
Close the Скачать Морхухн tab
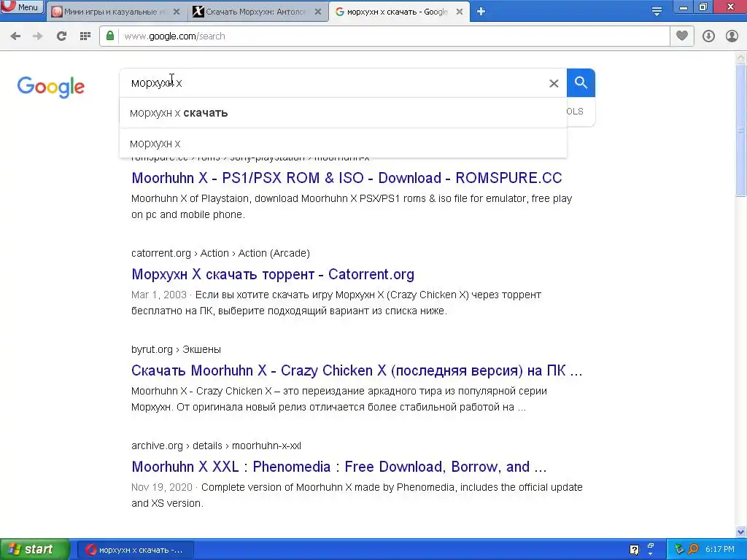click(318, 12)
